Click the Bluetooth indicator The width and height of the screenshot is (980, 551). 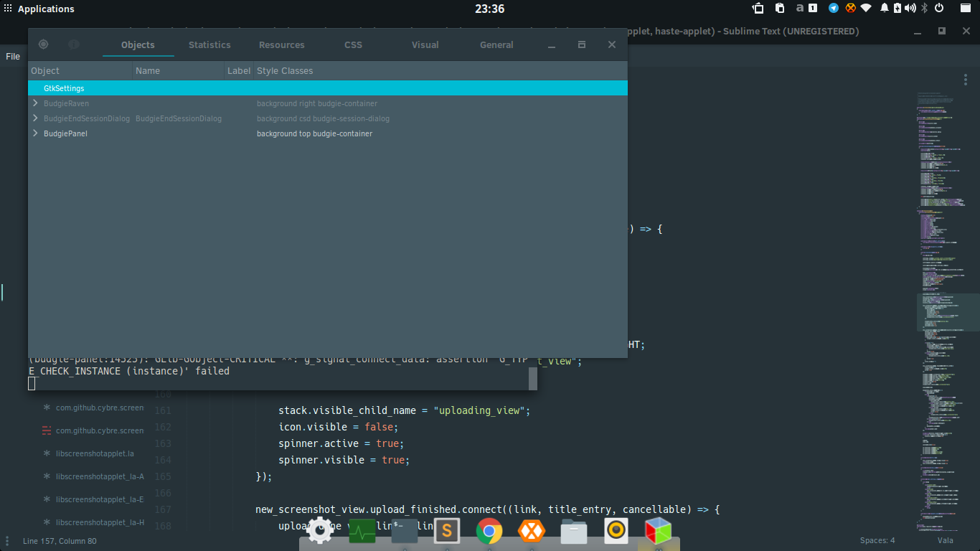click(x=925, y=9)
